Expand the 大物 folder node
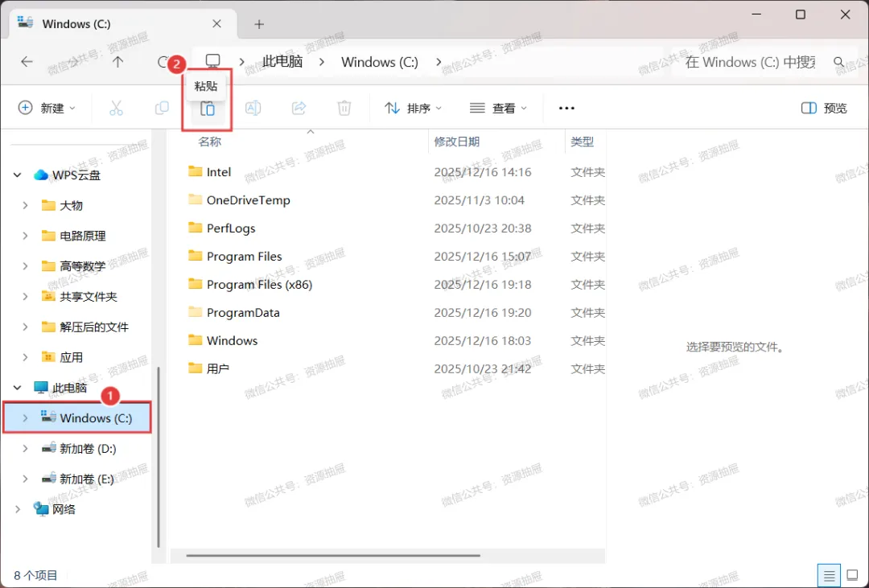Viewport: 869px width, 588px height. [x=25, y=205]
